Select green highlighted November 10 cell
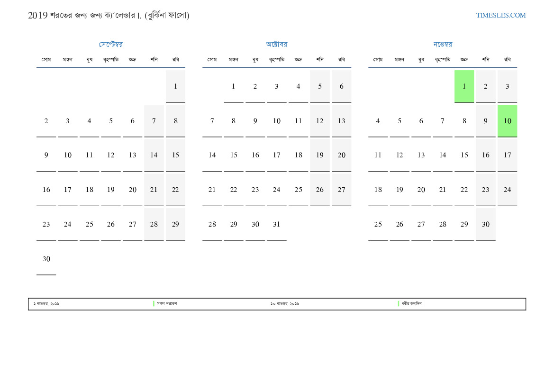This screenshot has height=392, width=554. click(507, 121)
